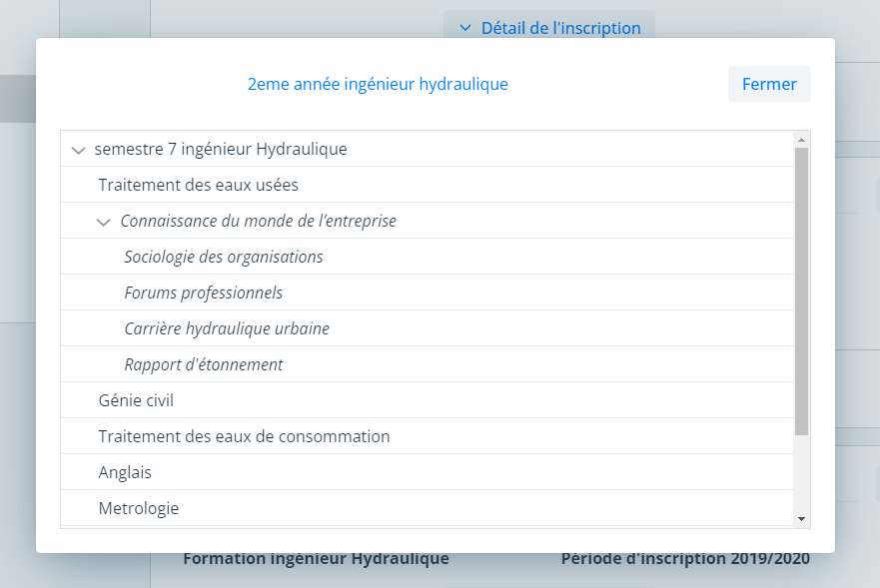Choose Carrière hydraulique urbaine
The width and height of the screenshot is (880, 588).
tap(227, 328)
